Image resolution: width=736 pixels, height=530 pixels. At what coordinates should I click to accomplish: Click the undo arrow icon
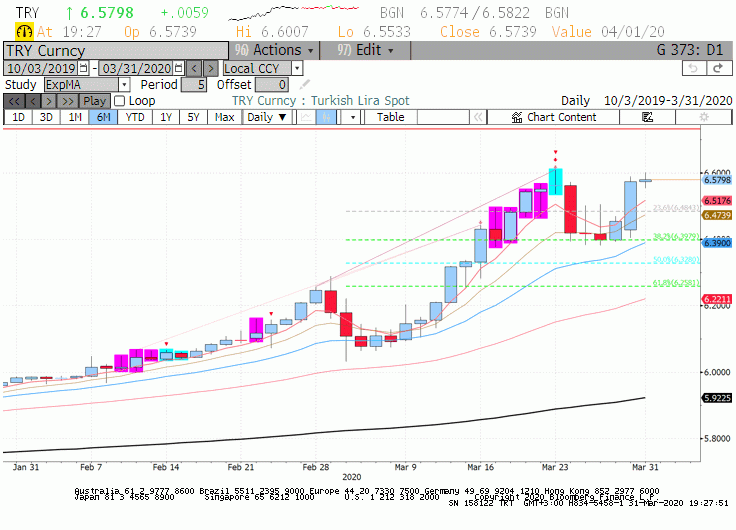(693, 69)
